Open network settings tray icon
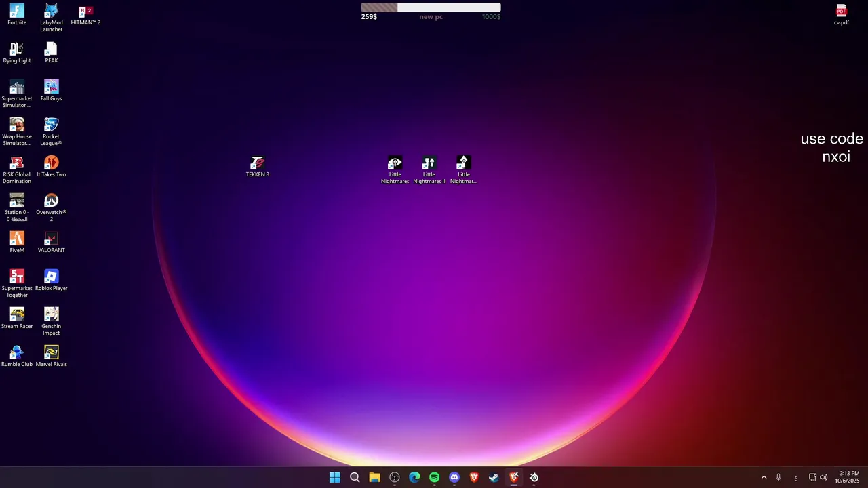 pos(812,477)
